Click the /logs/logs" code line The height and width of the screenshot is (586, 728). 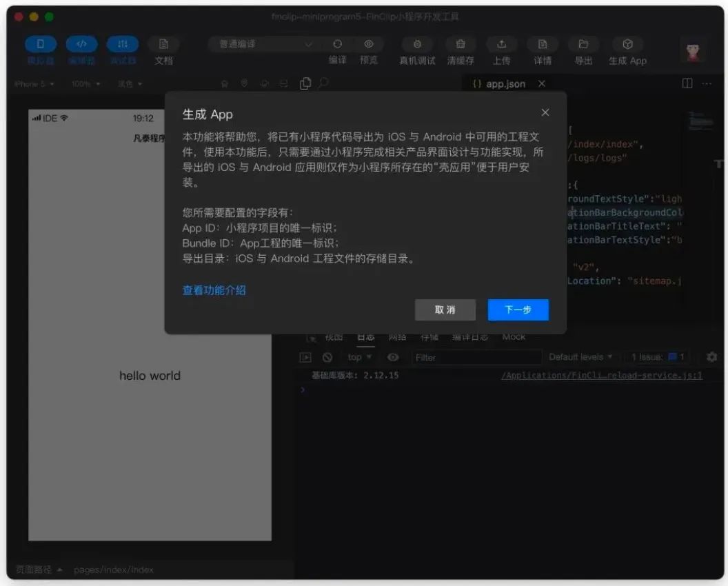(x=597, y=158)
